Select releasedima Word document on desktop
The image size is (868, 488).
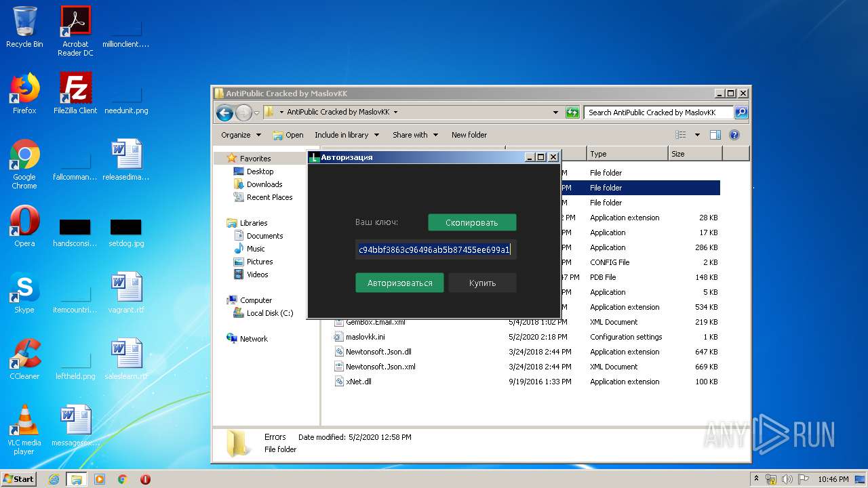pyautogui.click(x=126, y=160)
